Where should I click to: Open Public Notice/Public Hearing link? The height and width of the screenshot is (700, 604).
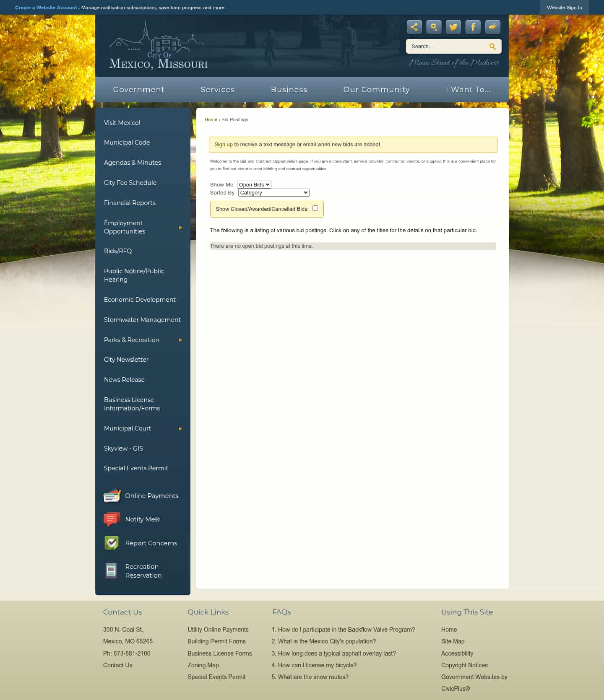click(134, 275)
